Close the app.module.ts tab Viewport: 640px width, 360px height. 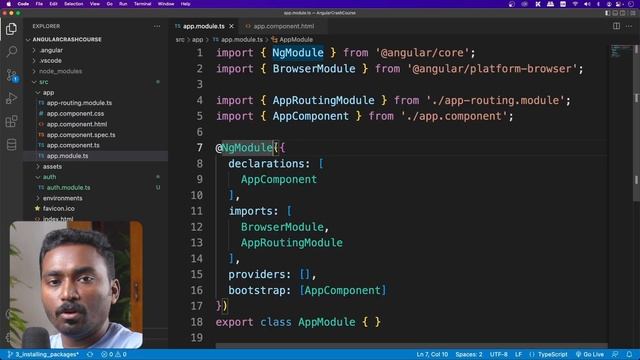point(231,26)
